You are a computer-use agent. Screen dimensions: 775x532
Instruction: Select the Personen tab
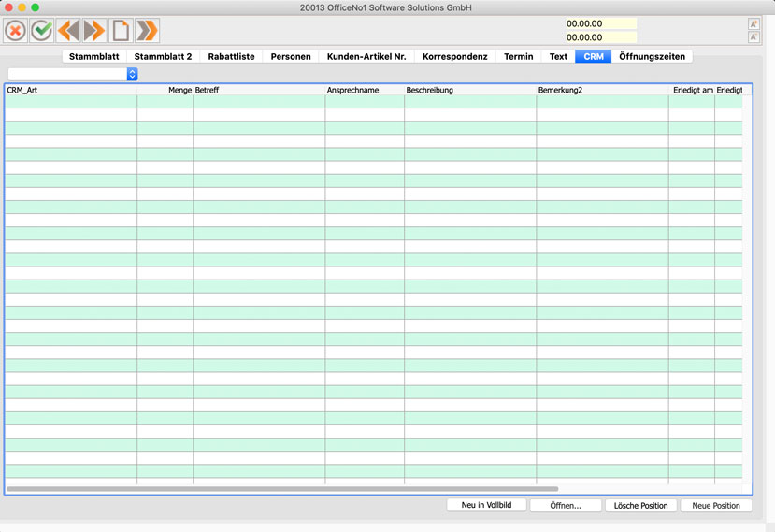coord(291,56)
